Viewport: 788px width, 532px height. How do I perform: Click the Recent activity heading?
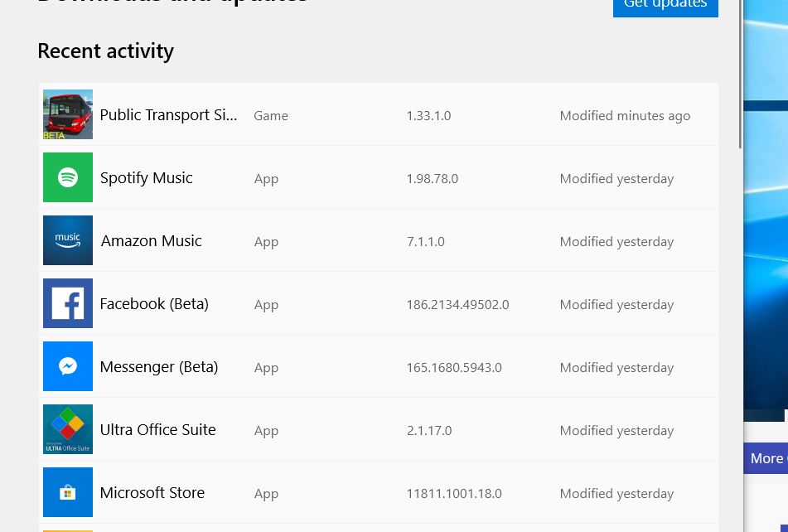tap(105, 51)
